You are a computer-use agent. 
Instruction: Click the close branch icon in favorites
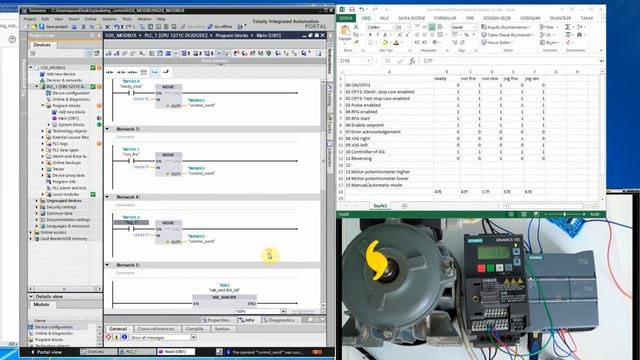166,72
